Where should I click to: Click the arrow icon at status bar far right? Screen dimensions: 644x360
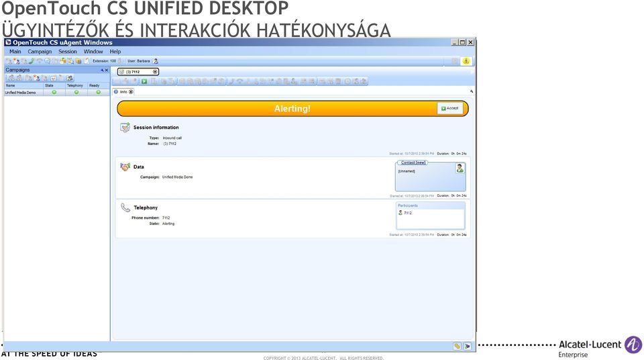pos(467,346)
